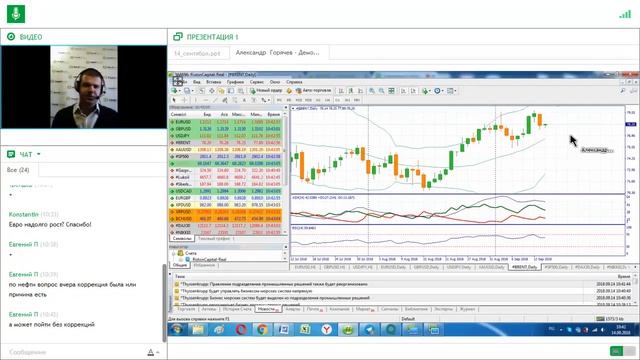Image resolution: width=640 pixels, height=360 pixels.
Task: Open the Александр Горячев presentation tab
Action: point(278,53)
